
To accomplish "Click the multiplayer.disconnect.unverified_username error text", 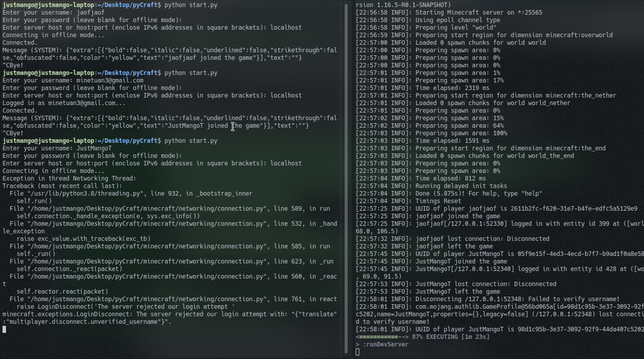I will click(87, 322).
